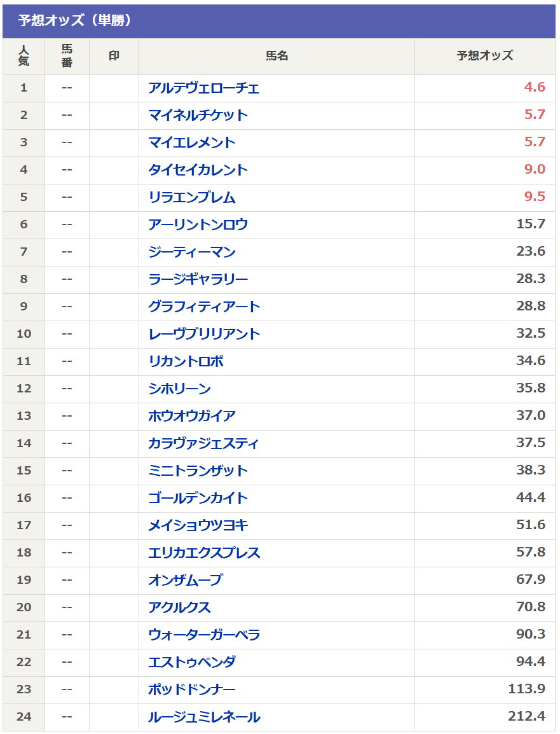Click レーヴブリリアント horse name
560x734 pixels.
point(204,334)
